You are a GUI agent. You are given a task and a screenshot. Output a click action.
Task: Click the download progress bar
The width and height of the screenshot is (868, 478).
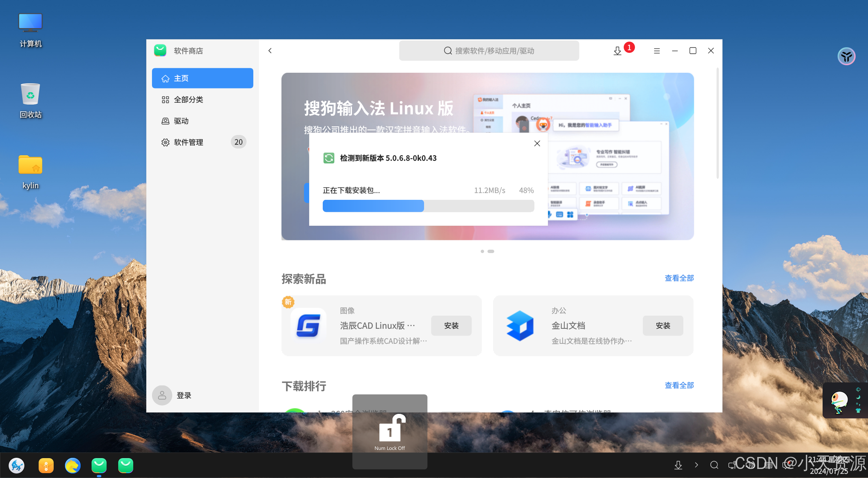(428, 206)
